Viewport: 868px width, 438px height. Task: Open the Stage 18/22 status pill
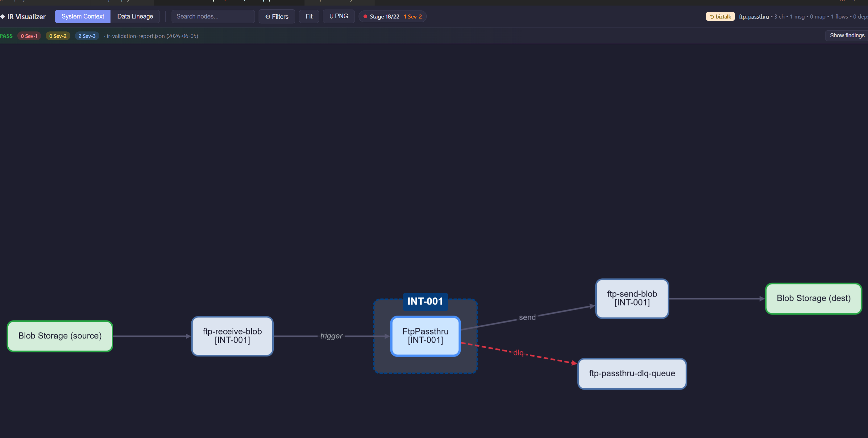(392, 16)
